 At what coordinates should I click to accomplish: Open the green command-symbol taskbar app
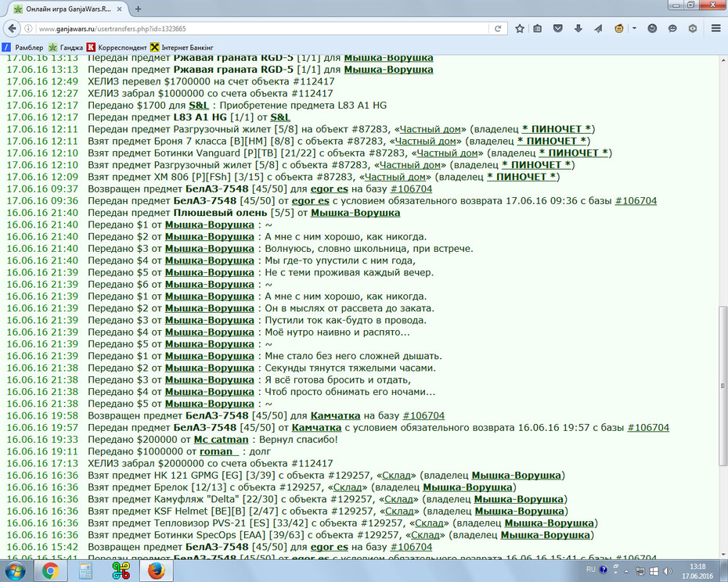coord(121,571)
